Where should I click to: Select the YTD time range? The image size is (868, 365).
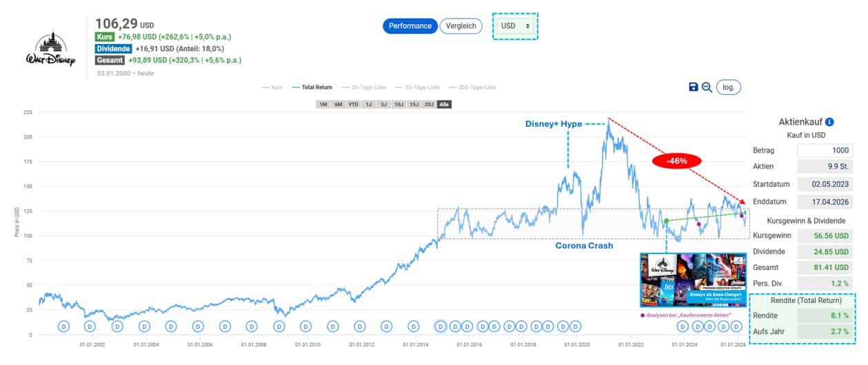(353, 104)
